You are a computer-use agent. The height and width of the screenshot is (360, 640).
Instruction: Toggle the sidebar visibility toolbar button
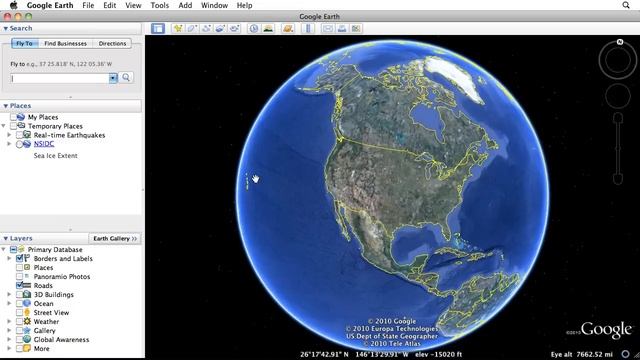click(x=158, y=29)
